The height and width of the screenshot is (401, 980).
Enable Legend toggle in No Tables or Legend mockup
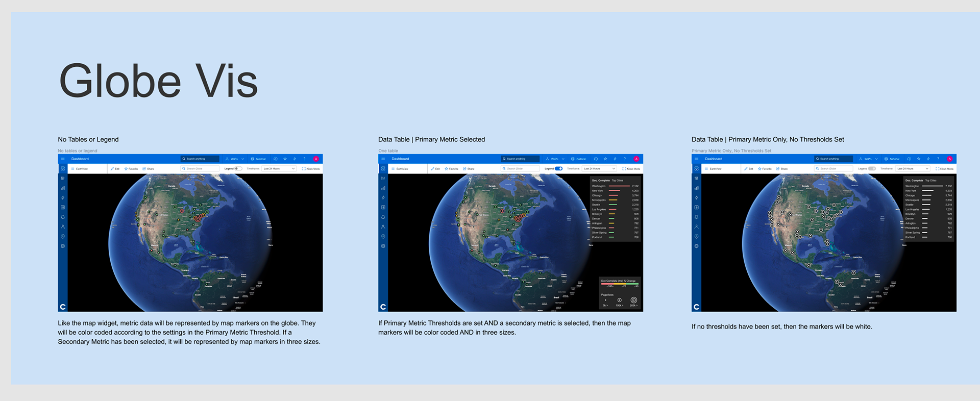pyautogui.click(x=238, y=168)
